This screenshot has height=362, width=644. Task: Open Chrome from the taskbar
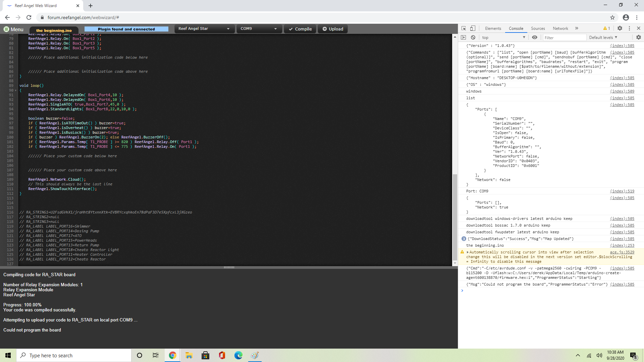coord(172,355)
